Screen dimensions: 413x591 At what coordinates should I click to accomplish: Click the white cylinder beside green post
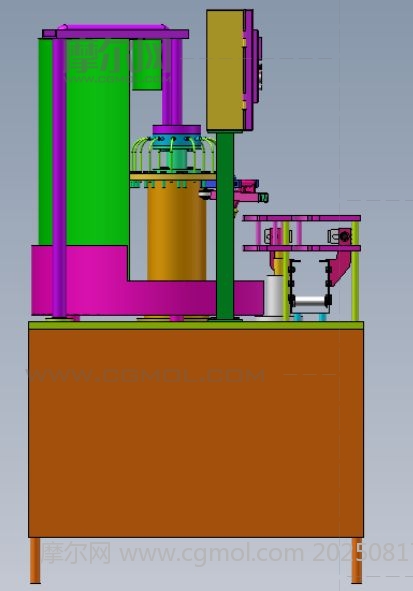[x=274, y=296]
